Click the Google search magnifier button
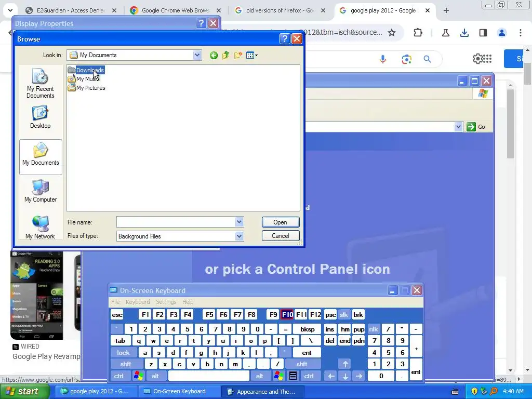 coord(427,59)
